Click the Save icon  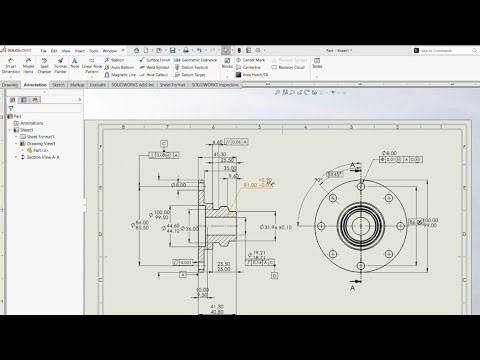172,50
